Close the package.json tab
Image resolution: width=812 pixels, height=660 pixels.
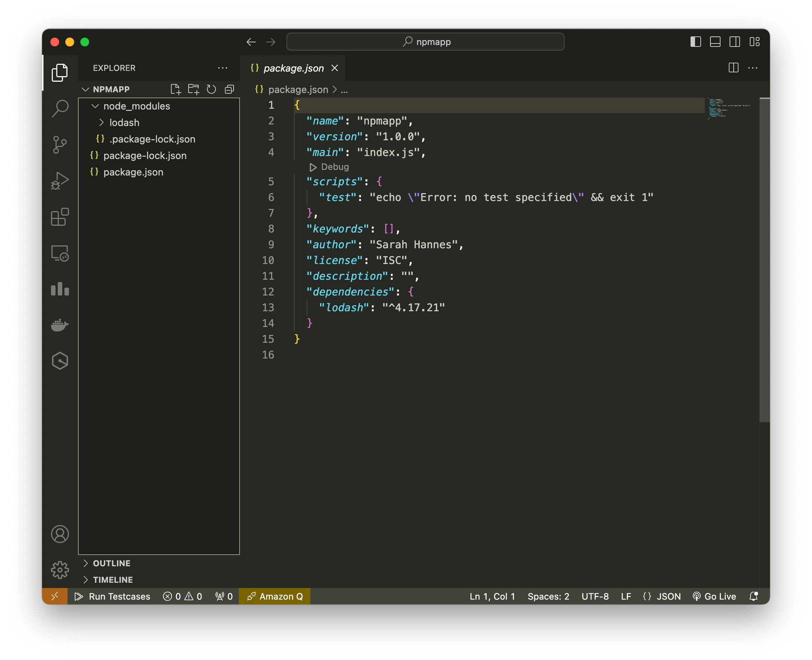335,68
